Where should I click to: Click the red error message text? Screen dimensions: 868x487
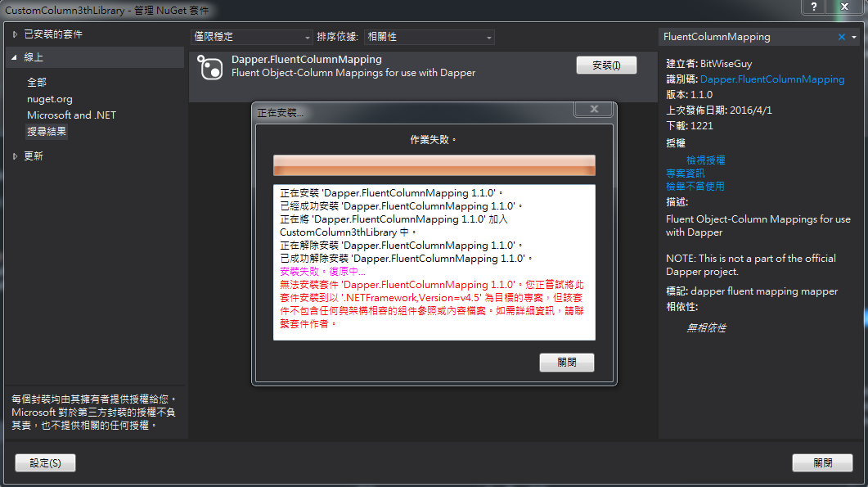432,304
